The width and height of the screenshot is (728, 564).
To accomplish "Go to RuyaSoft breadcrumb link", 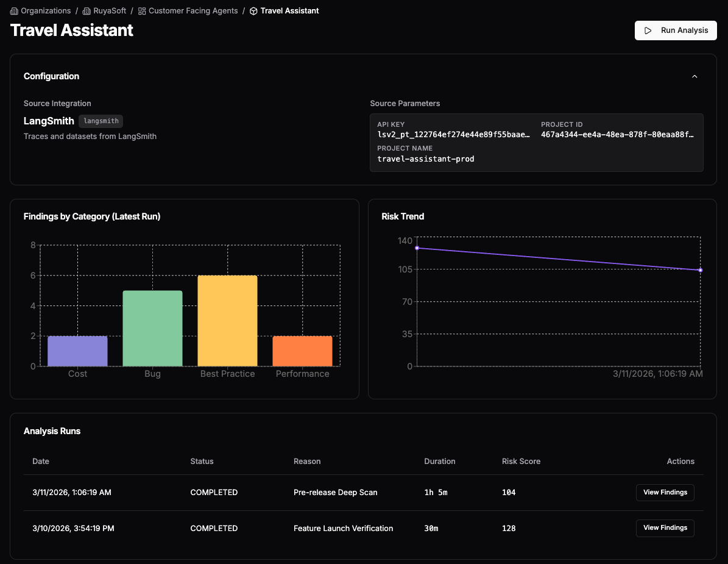I will (110, 11).
